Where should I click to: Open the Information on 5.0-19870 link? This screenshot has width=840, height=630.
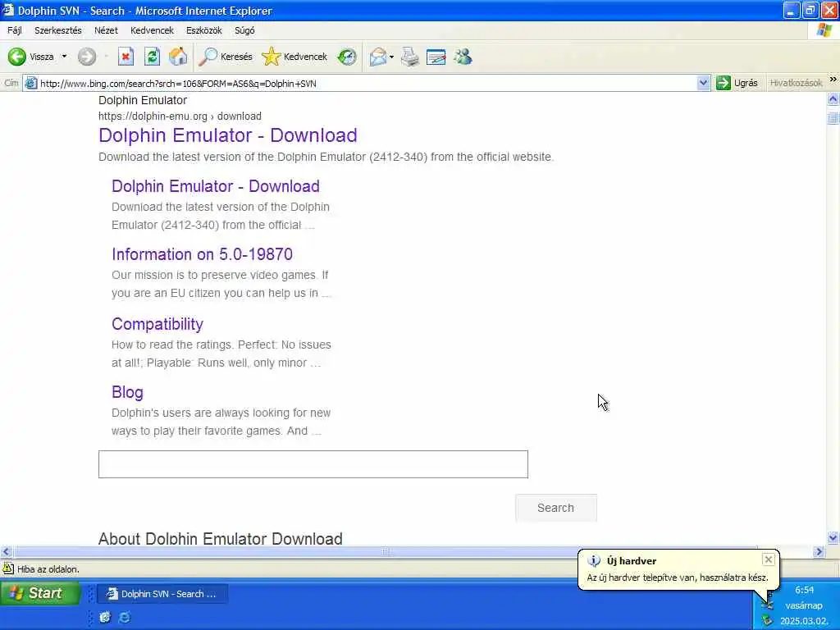[202, 254]
